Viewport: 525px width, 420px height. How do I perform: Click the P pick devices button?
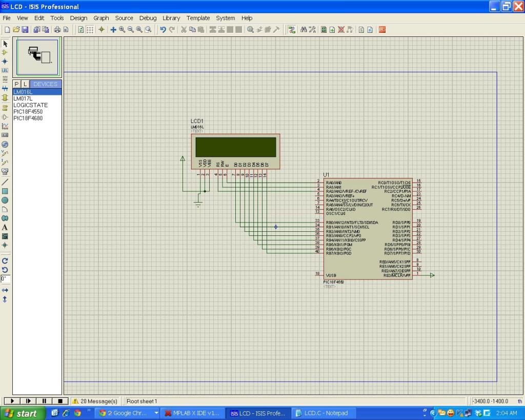coord(16,84)
